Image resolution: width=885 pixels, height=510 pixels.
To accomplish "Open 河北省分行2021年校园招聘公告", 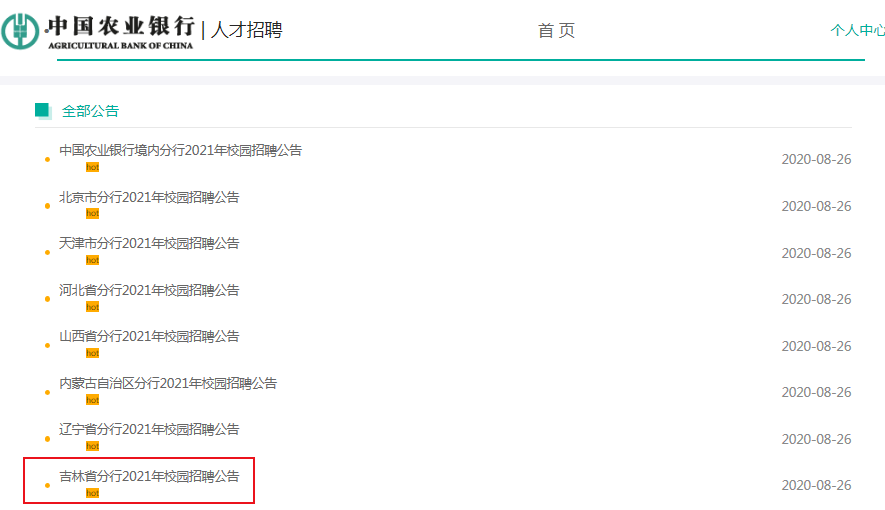I will (149, 290).
